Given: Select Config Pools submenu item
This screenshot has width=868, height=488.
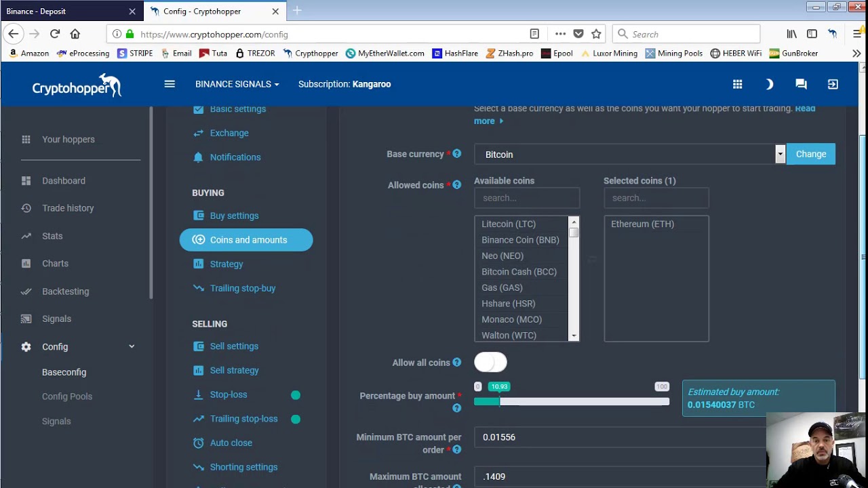Looking at the screenshot, I should 67,396.
